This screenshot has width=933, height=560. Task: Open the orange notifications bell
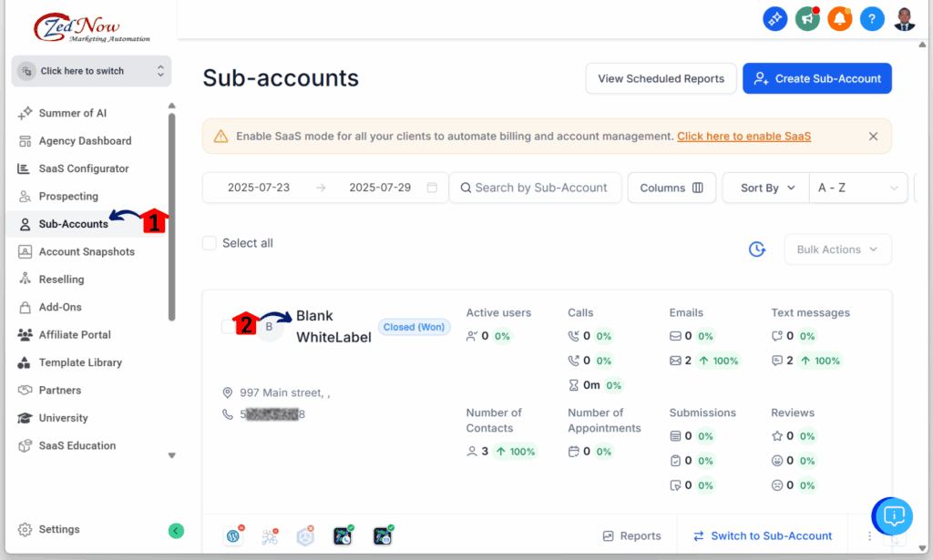[x=839, y=19]
